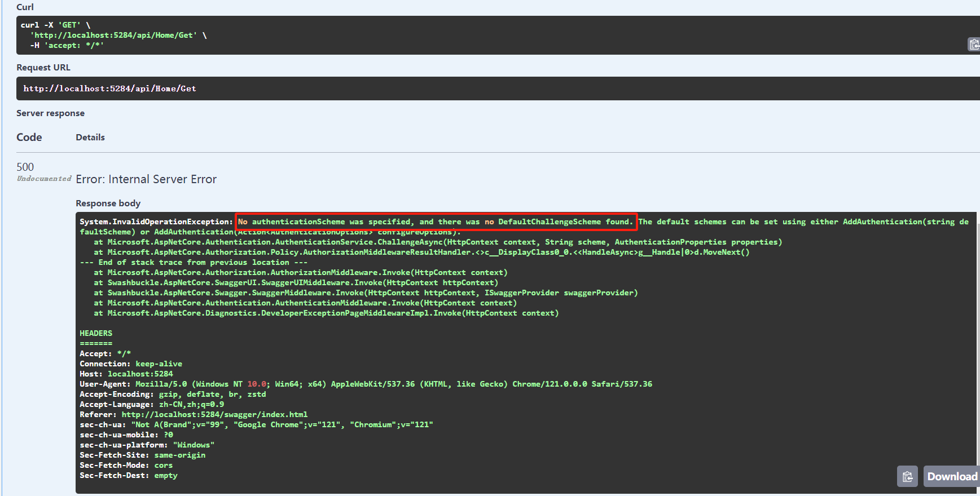The width and height of the screenshot is (980, 496).
Task: Click the AuthenticationMiddleware.Invoke stack trace line
Action: (305, 303)
